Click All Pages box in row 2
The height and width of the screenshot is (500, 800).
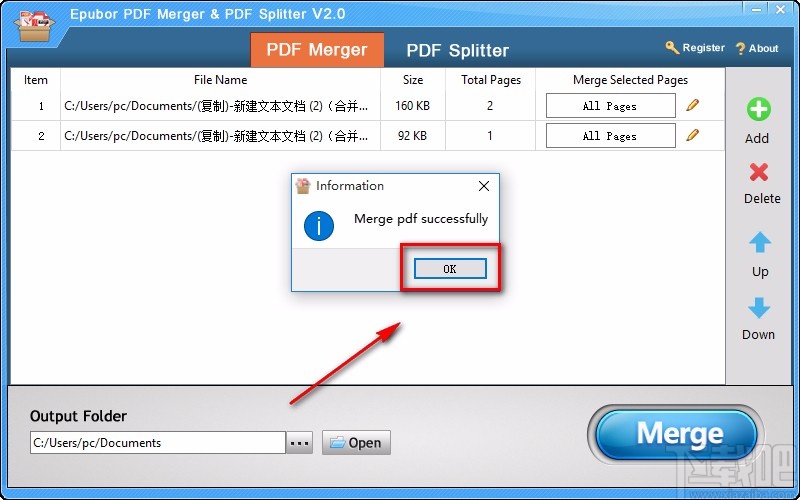coord(610,136)
